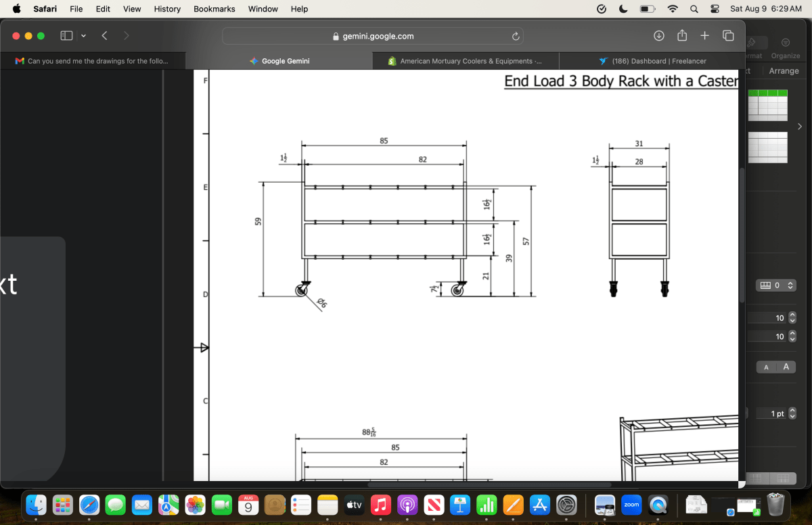Open Numbers from the Dock
The height and width of the screenshot is (525, 812).
[x=487, y=504]
